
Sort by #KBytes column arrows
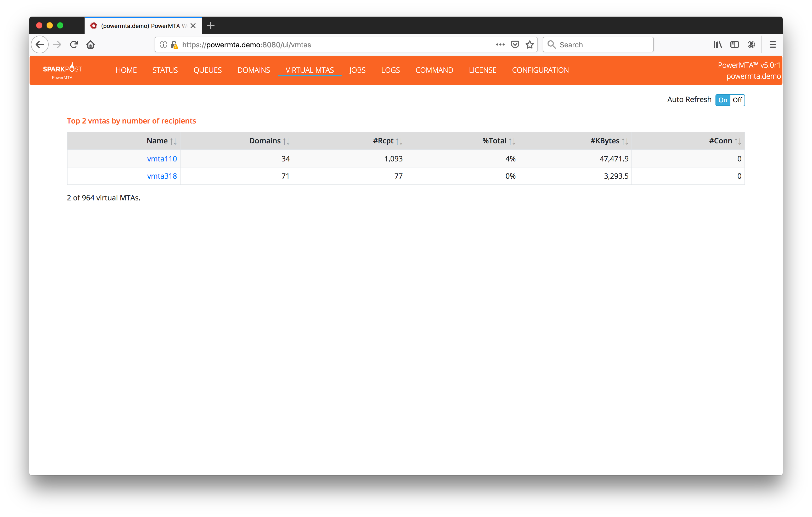coord(625,141)
